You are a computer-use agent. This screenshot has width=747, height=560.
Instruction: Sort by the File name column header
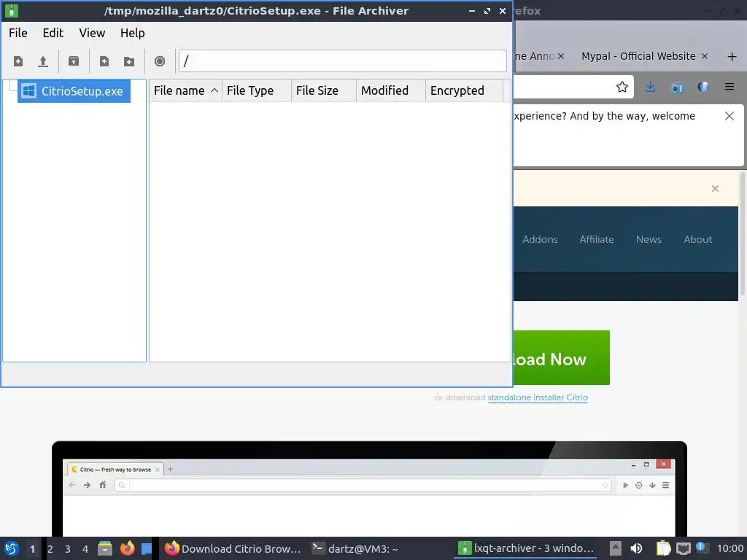click(186, 90)
